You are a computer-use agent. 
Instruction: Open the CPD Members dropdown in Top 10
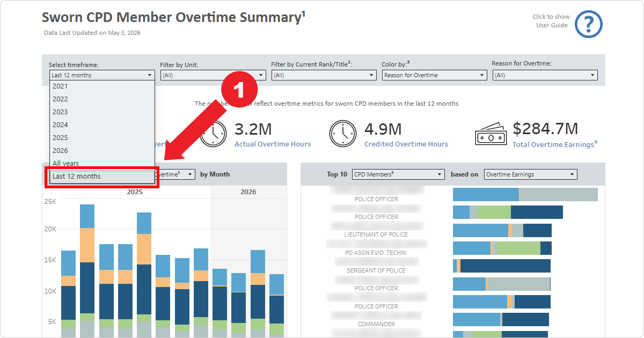(x=398, y=174)
